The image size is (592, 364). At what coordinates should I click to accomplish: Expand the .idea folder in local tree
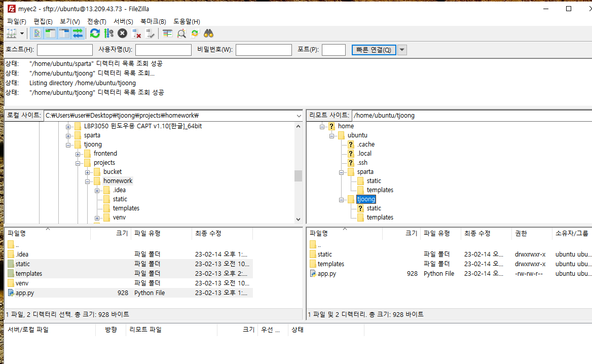[x=97, y=191]
